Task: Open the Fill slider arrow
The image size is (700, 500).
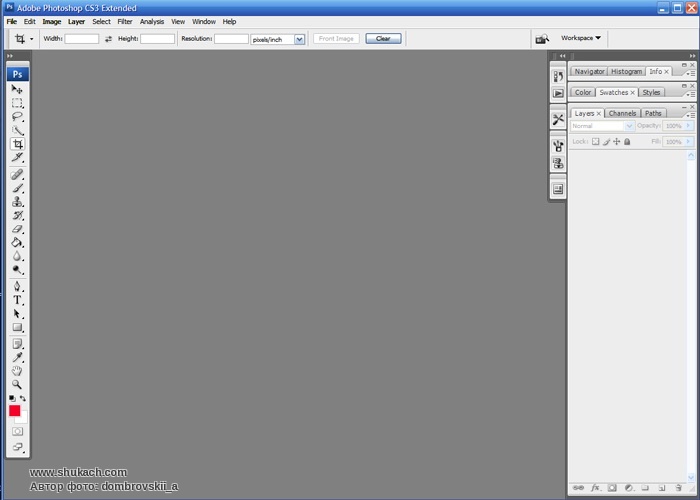Action: (x=688, y=142)
